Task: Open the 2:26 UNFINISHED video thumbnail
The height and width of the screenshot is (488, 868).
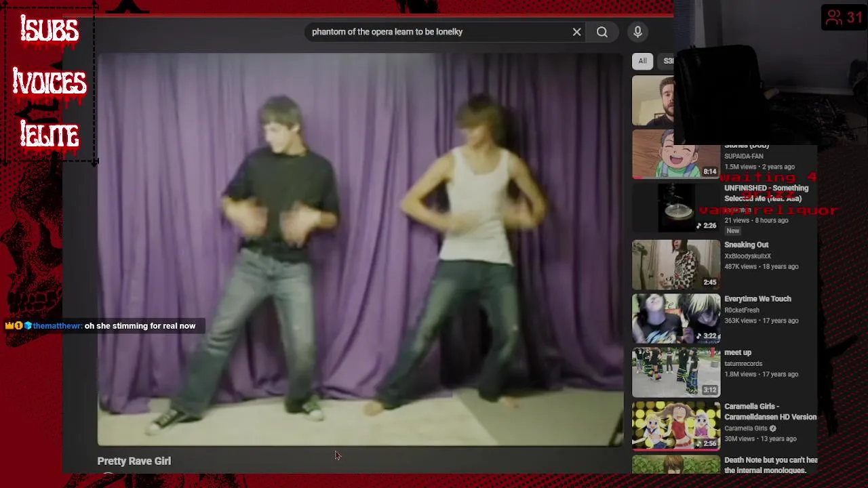Action: 676,209
